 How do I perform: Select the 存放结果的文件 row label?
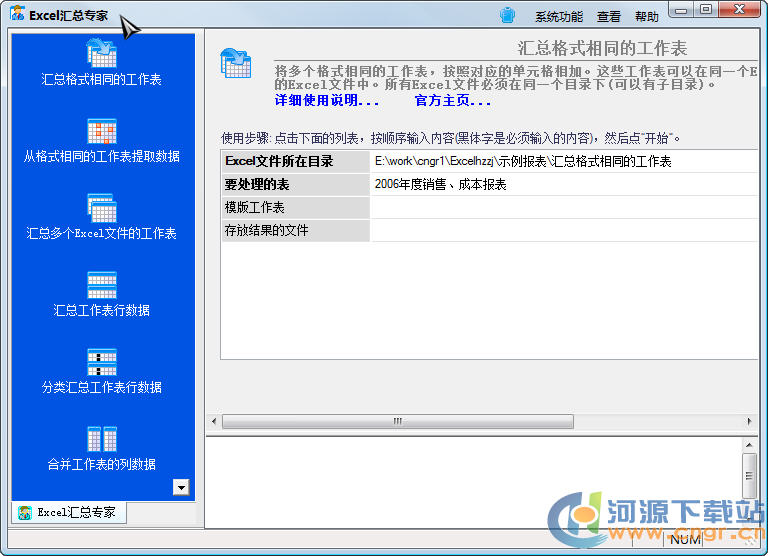tap(295, 231)
